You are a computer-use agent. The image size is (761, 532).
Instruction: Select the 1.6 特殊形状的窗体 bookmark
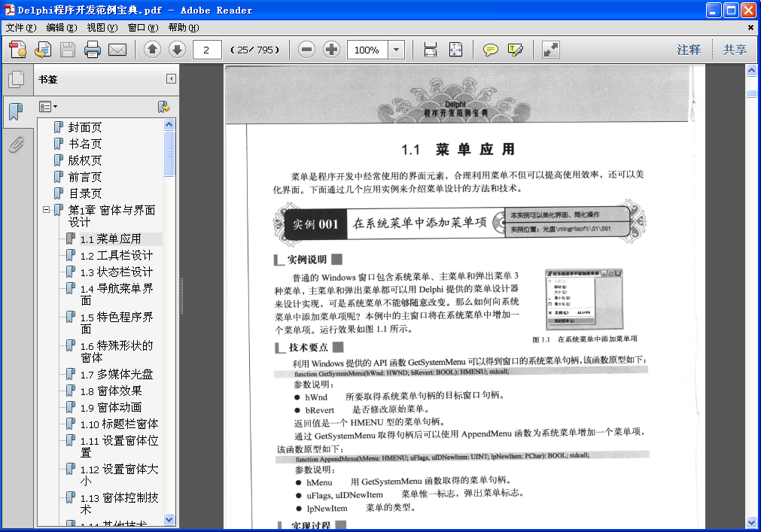click(117, 351)
